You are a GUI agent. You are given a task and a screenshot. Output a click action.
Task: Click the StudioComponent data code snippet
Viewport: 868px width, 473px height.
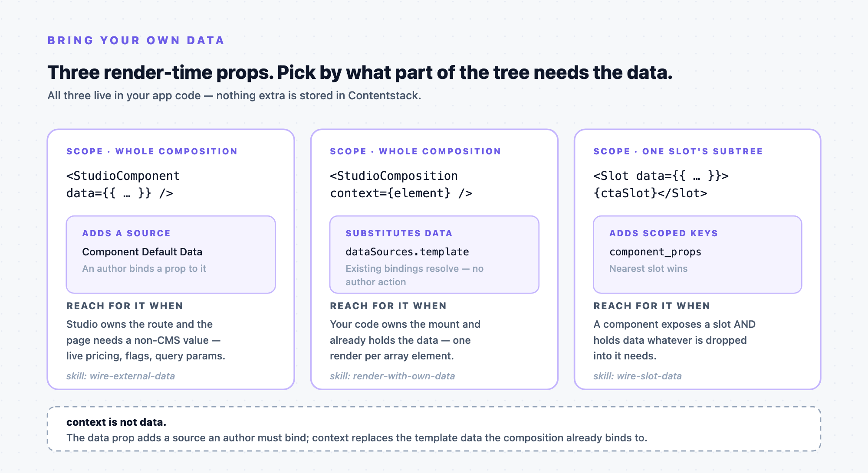click(x=123, y=184)
